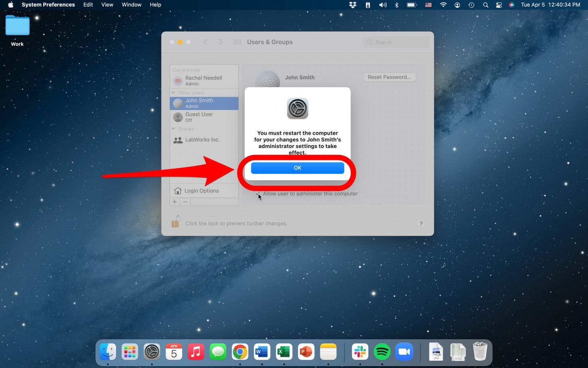Click OK on the restart dialog
588x368 pixels.
297,168
